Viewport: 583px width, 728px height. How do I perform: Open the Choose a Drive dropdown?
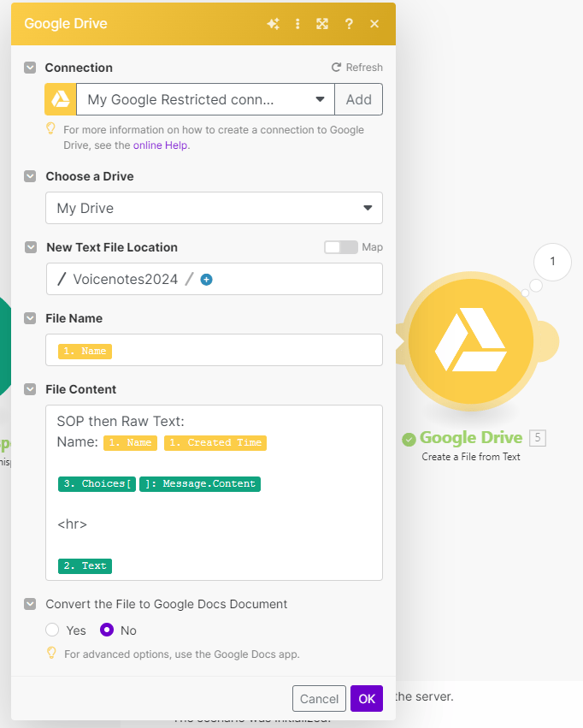[215, 208]
